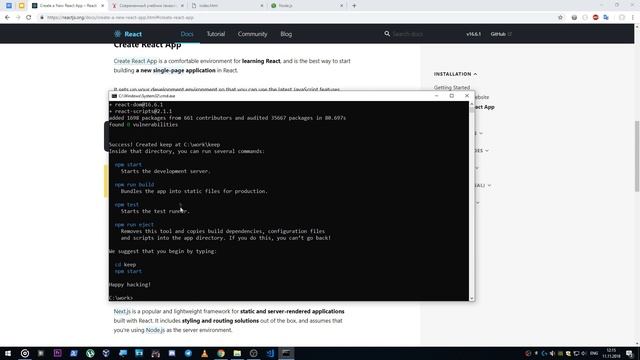Screen dimensions: 640x360
Task: Open the Windows Start menu
Action: pyautogui.click(x=8, y=353)
